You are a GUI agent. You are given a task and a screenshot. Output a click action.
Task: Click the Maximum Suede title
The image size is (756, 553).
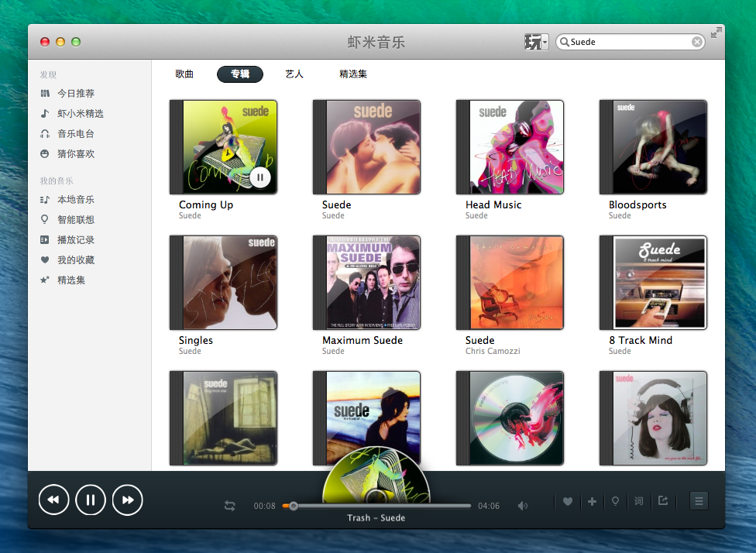[x=362, y=340]
